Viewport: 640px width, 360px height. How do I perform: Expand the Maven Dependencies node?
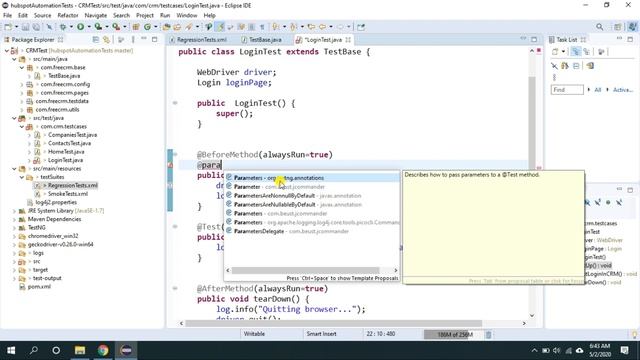(x=14, y=219)
